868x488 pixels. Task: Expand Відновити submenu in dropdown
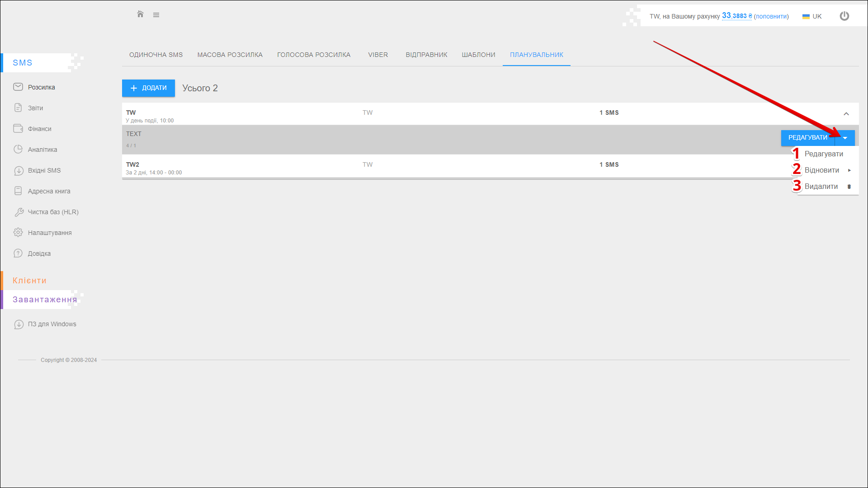pos(823,170)
